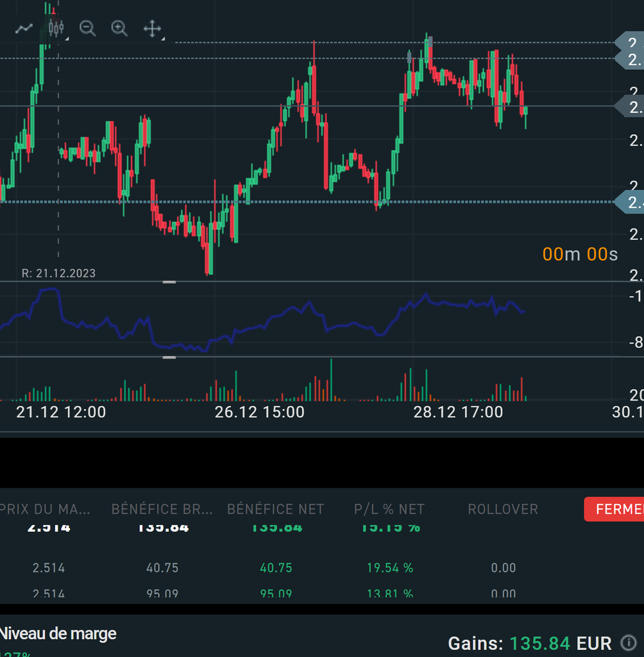Zoom out of the price chart
644x657 pixels.
click(87, 28)
